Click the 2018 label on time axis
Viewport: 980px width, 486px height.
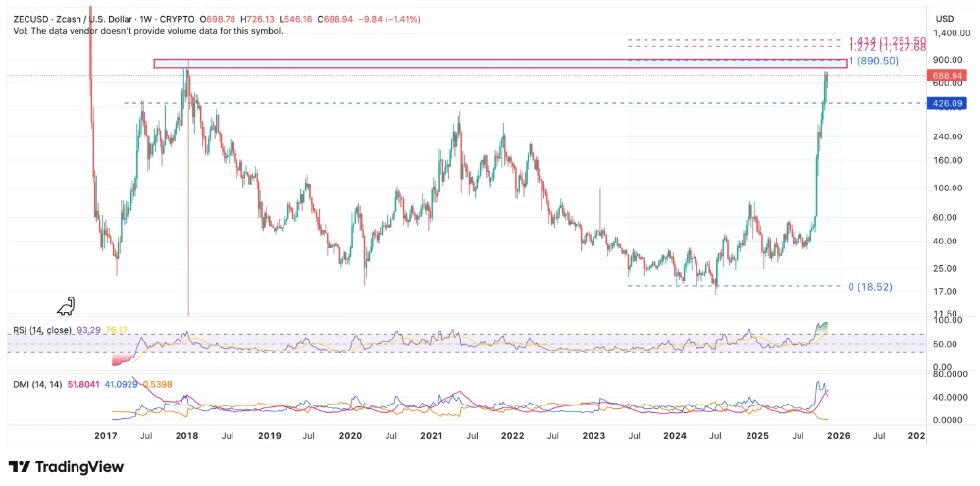point(186,435)
